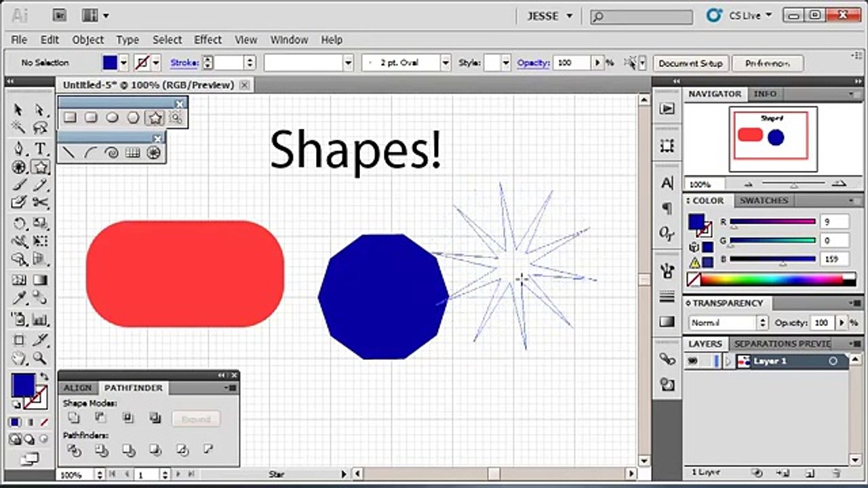Open the status bar Star display menu arrow
The image size is (868, 488).
pos(344,474)
